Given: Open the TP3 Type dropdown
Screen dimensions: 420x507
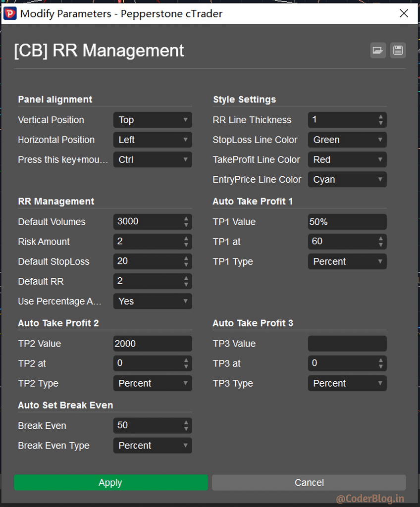Looking at the screenshot, I should point(347,383).
